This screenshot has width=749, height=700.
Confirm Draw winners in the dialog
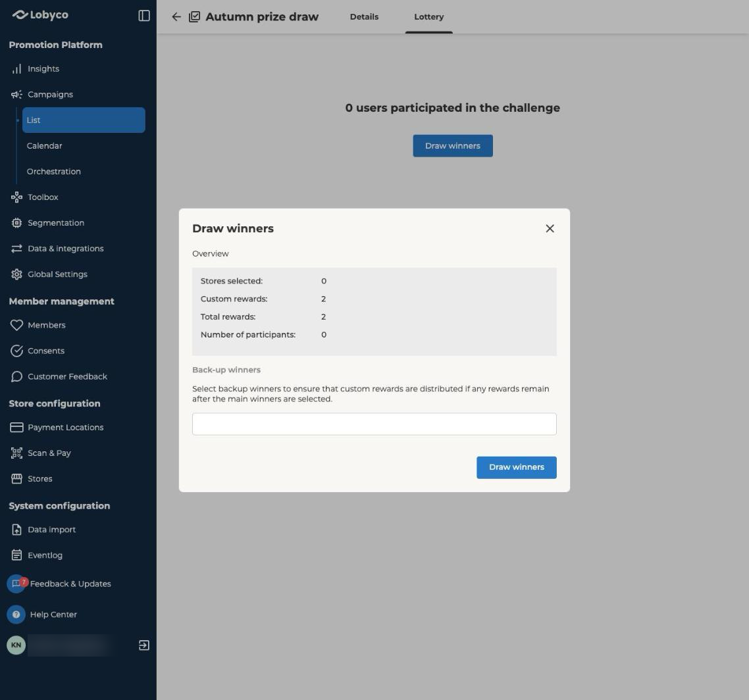pos(517,468)
